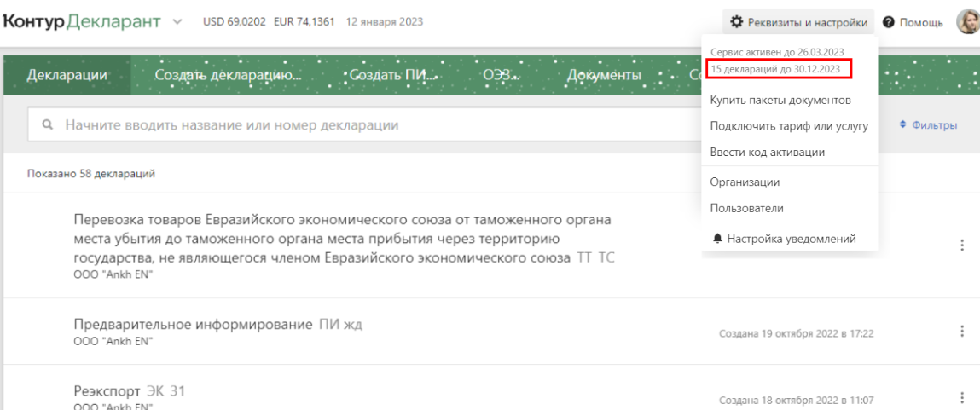Click the declaration search input field
Viewport: 980px width, 410px height.
[x=365, y=125]
